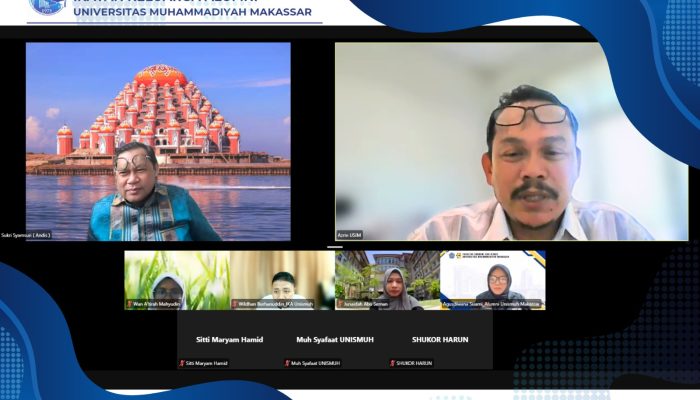700x400 pixels.
Task: Click the Azrie USIM name label
Action: tap(350, 235)
